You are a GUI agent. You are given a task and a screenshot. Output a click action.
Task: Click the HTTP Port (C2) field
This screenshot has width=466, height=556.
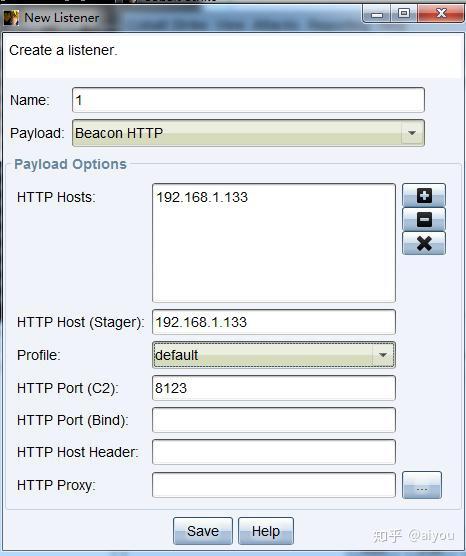(274, 388)
